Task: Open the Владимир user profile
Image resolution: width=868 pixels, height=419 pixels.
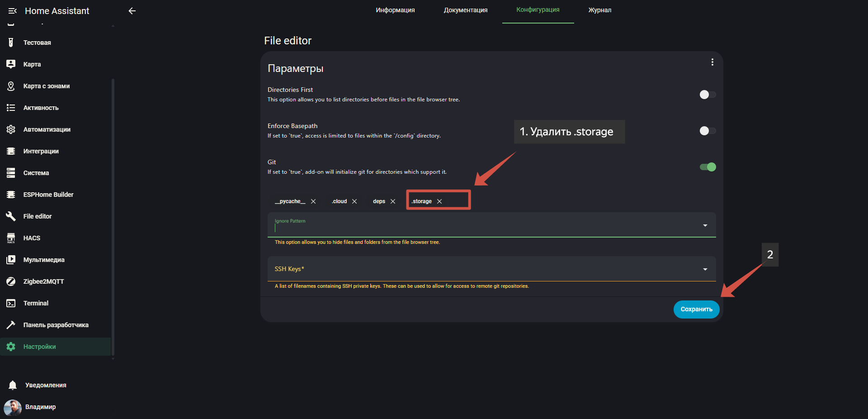Action: tap(40, 407)
